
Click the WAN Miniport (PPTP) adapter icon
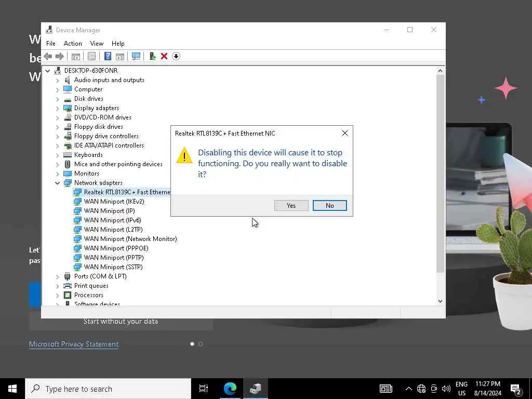78,258
